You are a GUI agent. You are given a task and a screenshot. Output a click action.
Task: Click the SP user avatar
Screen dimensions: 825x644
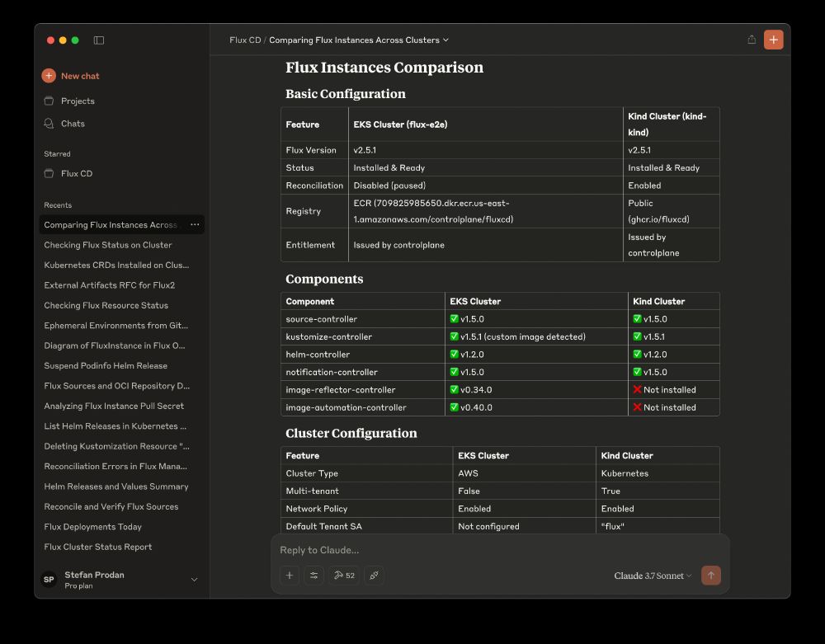pos(49,580)
